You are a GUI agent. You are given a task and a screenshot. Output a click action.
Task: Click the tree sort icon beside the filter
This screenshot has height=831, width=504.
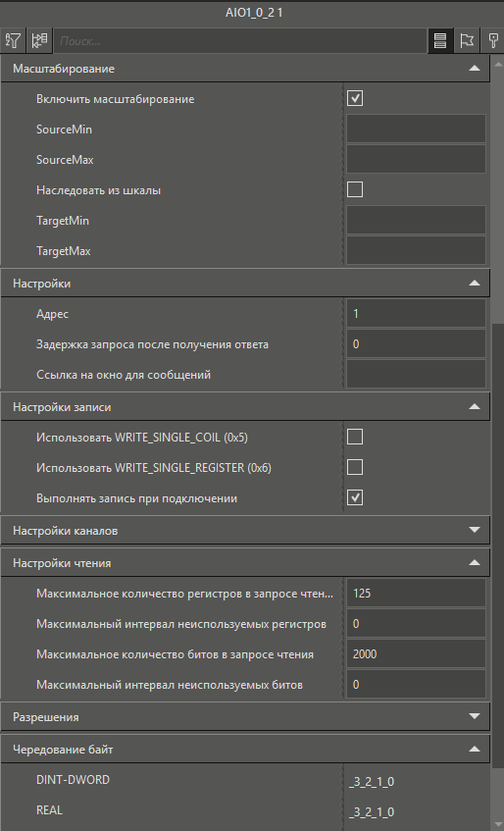39,40
